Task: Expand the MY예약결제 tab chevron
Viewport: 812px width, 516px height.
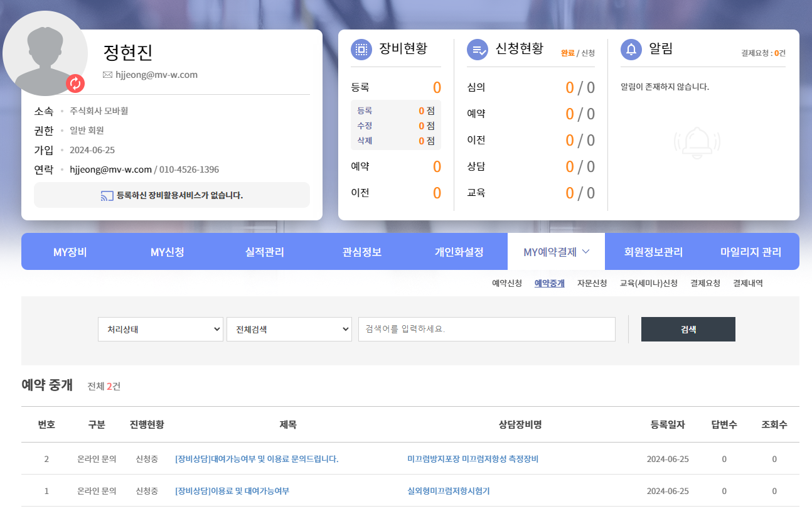Action: 586,252
